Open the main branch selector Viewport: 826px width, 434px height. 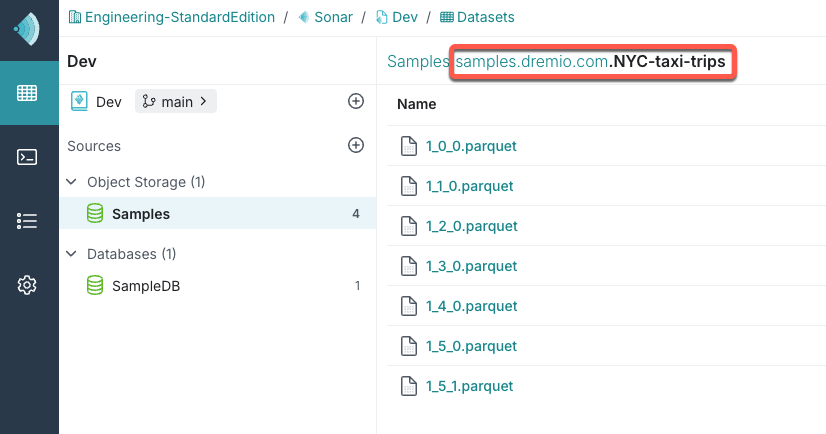pyautogui.click(x=175, y=101)
